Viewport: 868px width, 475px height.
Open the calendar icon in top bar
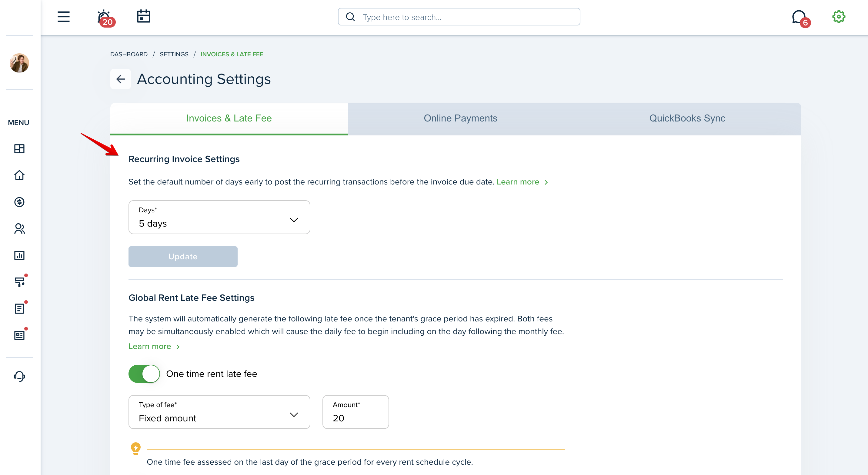(x=144, y=16)
